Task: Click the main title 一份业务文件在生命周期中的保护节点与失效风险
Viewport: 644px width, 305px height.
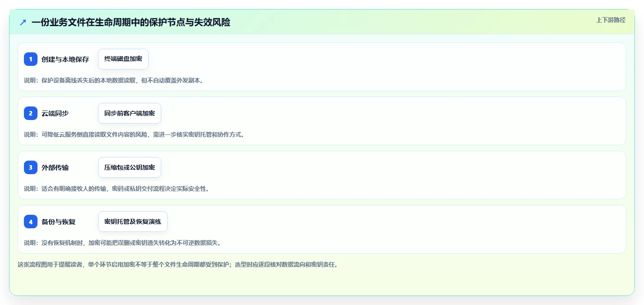Action: coord(131,22)
